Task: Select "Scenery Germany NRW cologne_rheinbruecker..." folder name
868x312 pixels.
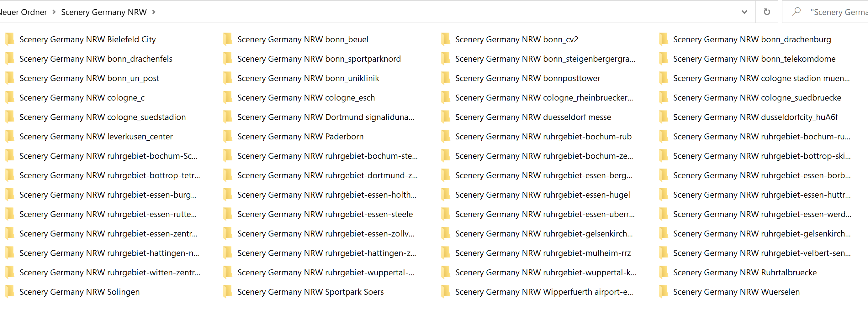Action: [x=544, y=98]
